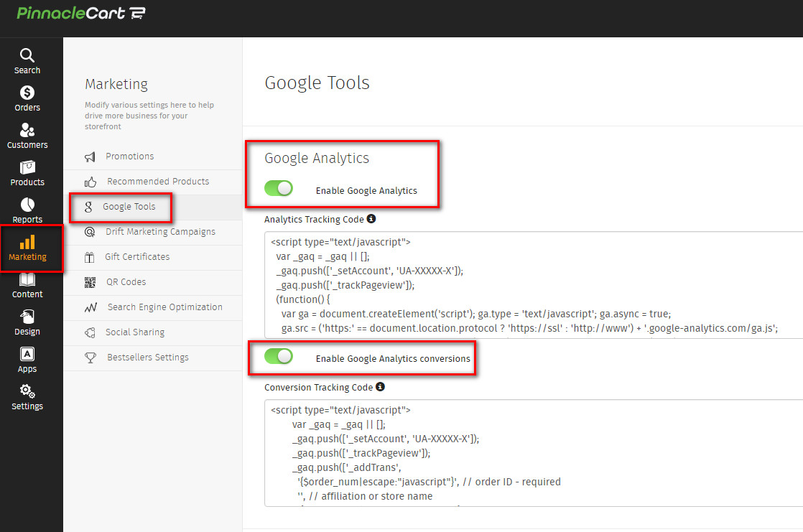Click the Google Tools g icon
The width and height of the screenshot is (803, 532).
[x=88, y=207]
